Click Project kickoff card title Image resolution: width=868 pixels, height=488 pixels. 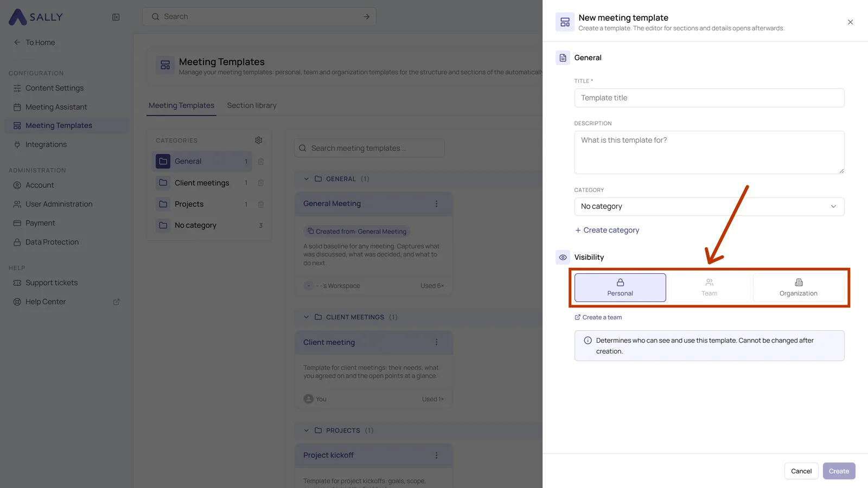328,455
